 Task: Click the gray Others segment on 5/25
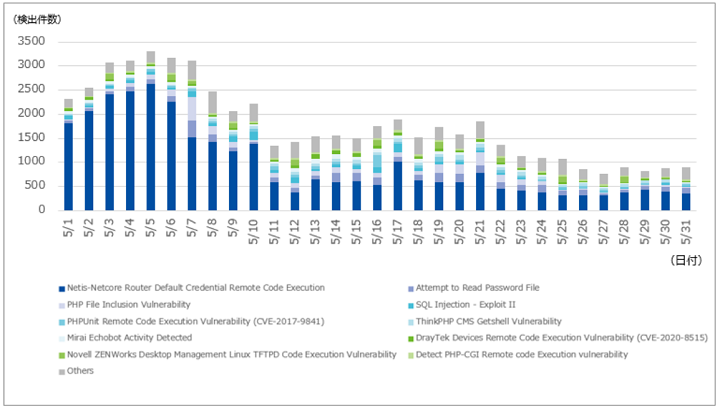[562, 168]
